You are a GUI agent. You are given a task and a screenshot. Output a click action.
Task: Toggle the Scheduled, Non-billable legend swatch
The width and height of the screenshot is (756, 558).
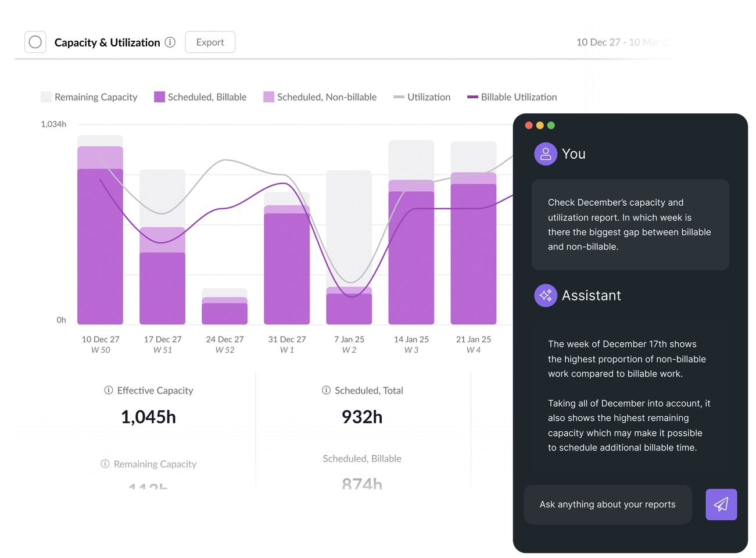(268, 96)
